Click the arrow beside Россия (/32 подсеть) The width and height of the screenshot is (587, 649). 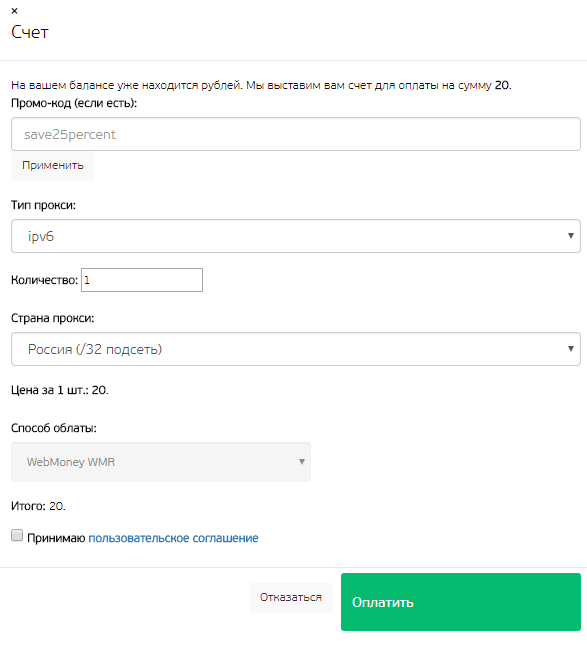pyautogui.click(x=570, y=349)
